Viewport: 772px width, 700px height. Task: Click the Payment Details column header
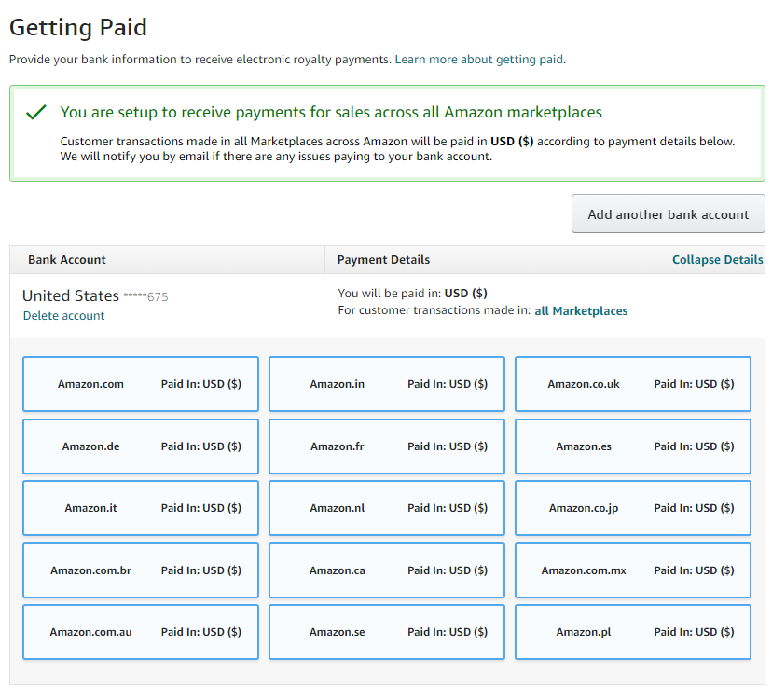[383, 259]
